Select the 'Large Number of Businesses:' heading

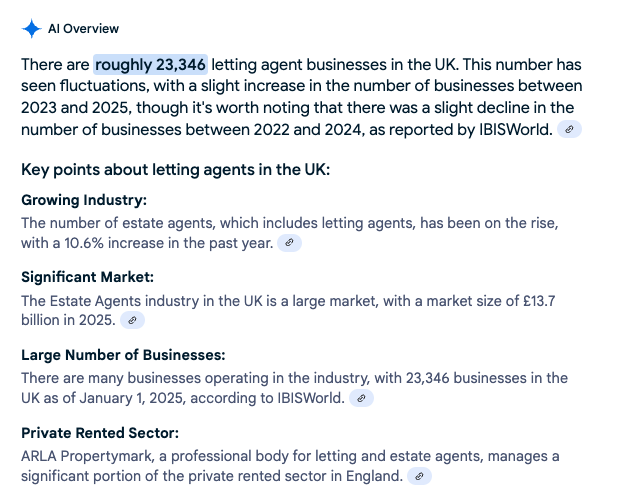(x=123, y=355)
